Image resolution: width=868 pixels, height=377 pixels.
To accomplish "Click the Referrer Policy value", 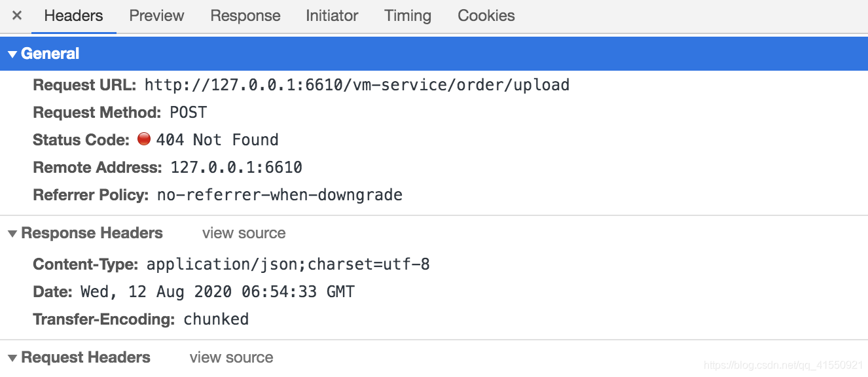I will click(280, 194).
